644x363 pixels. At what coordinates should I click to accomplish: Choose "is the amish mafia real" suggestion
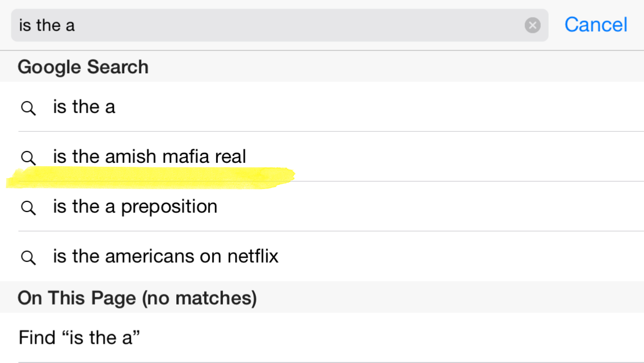pyautogui.click(x=150, y=157)
